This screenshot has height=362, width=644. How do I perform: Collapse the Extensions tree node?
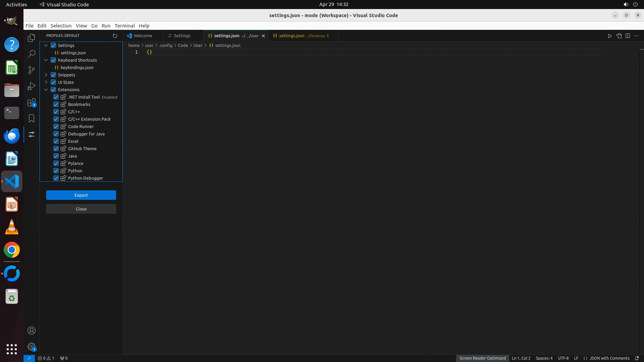coord(46,89)
